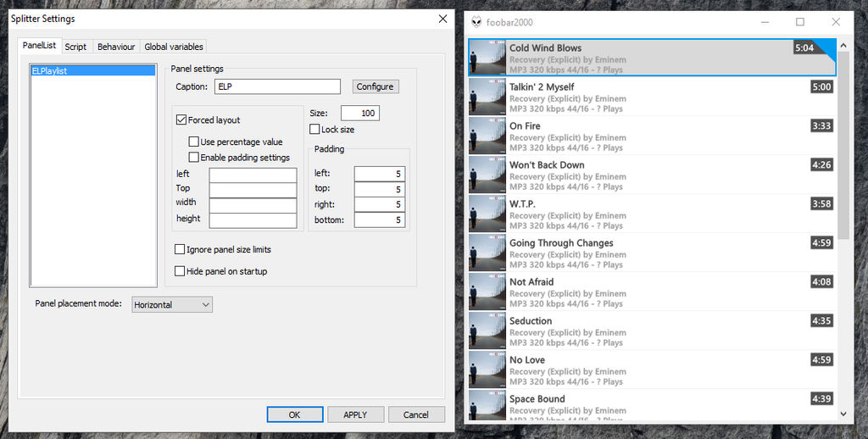This screenshot has height=439, width=868.
Task: Select the track title Cold Wind Blows
Action: point(545,47)
